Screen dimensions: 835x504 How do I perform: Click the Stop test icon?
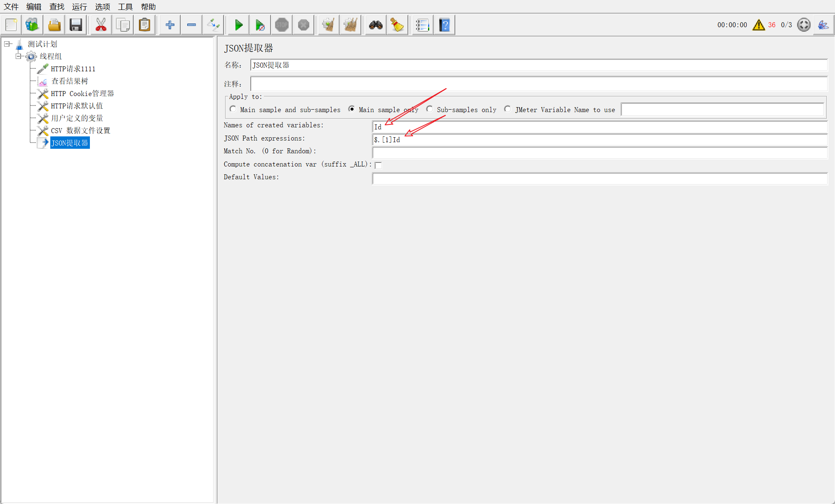point(282,25)
